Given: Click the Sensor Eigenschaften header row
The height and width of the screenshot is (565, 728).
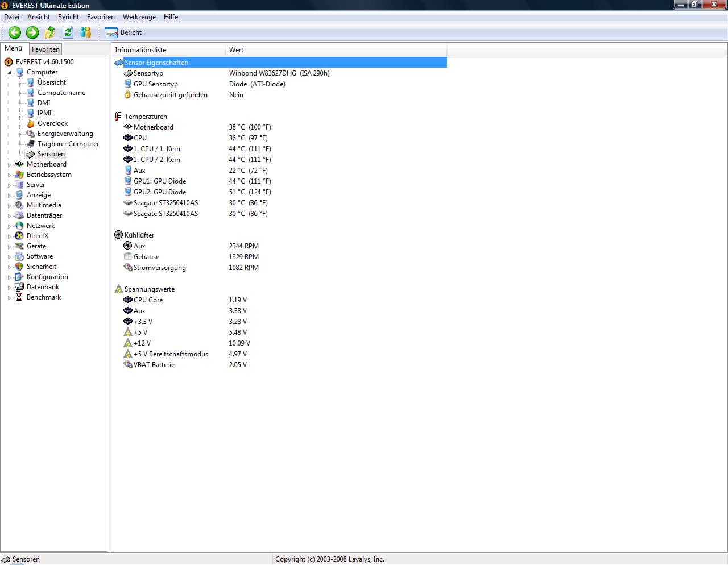Looking at the screenshot, I should coord(280,63).
